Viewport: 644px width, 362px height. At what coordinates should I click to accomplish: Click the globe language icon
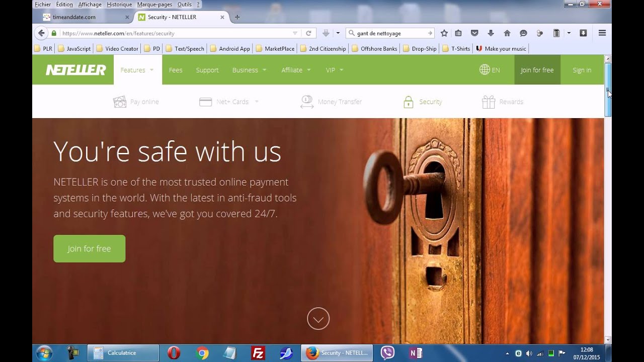point(485,70)
